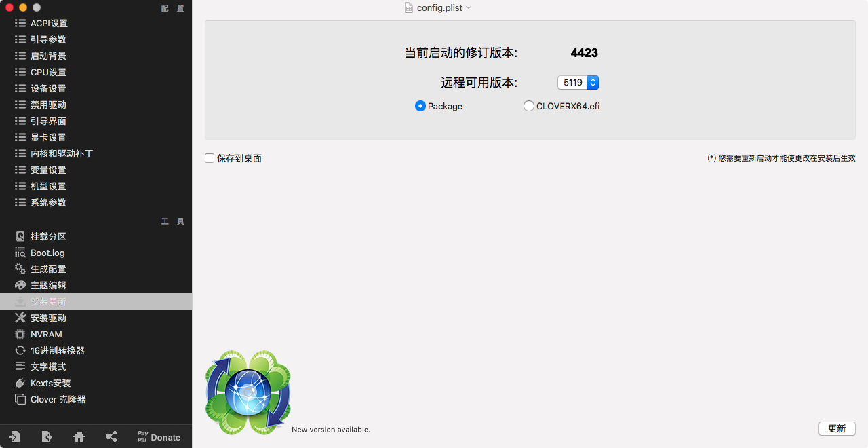
Task: Select 变量设置 in the sidebar
Action: [96, 170]
